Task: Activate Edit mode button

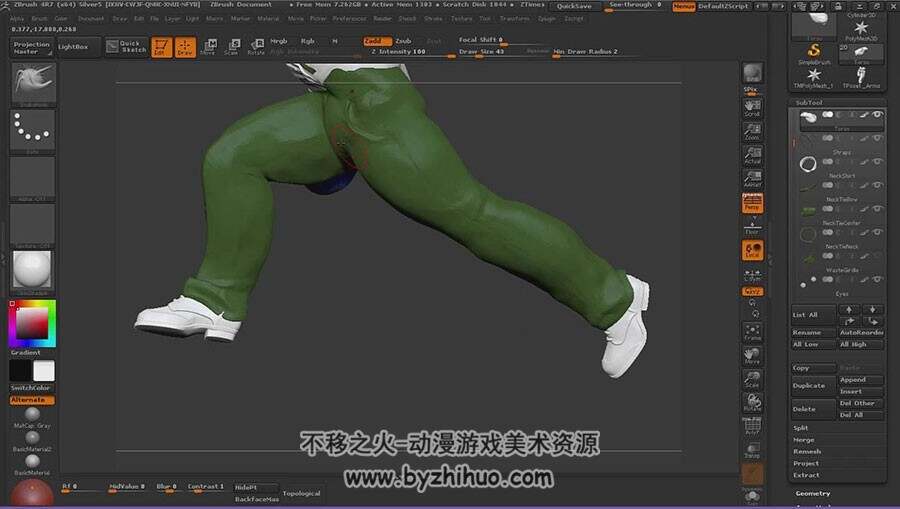Action: click(162, 47)
